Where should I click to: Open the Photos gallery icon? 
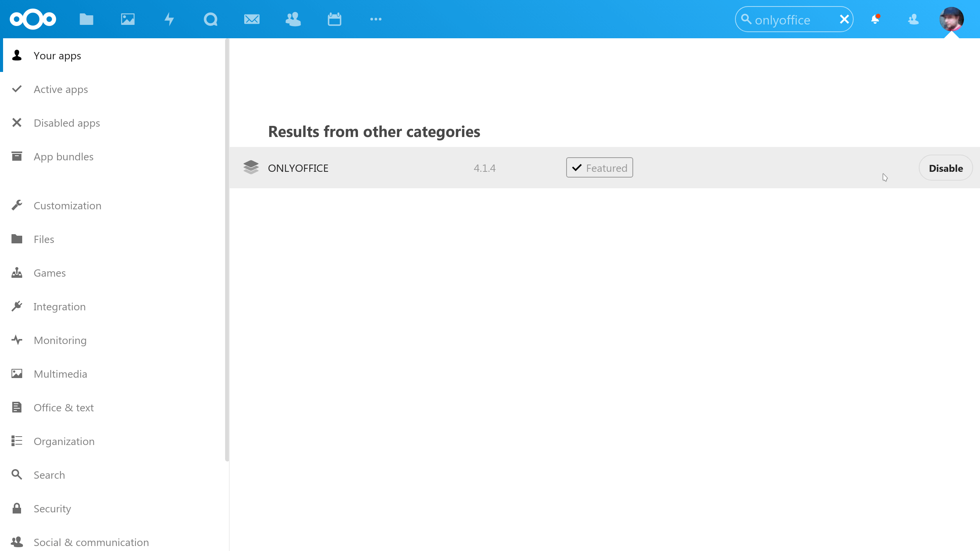pyautogui.click(x=128, y=19)
